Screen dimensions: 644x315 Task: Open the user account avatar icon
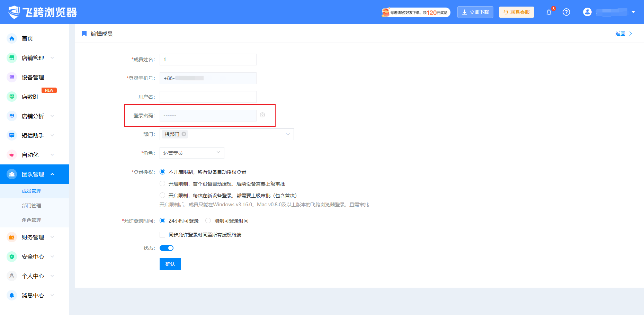[587, 12]
